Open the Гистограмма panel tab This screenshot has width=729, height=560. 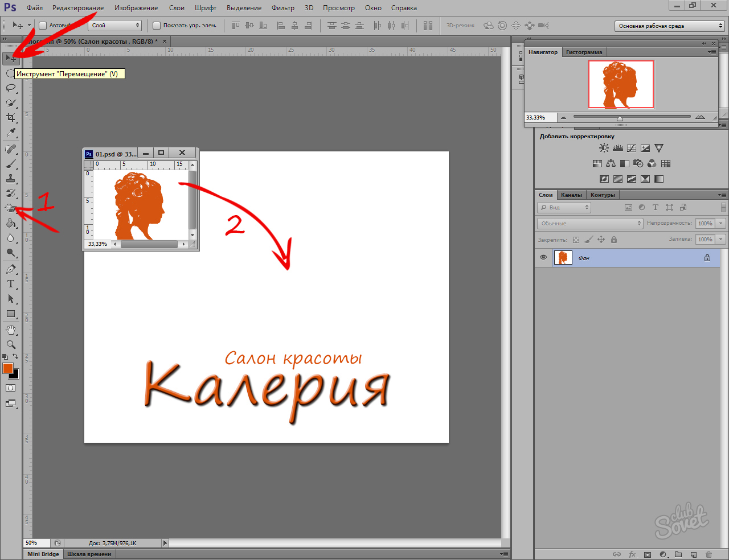click(584, 52)
